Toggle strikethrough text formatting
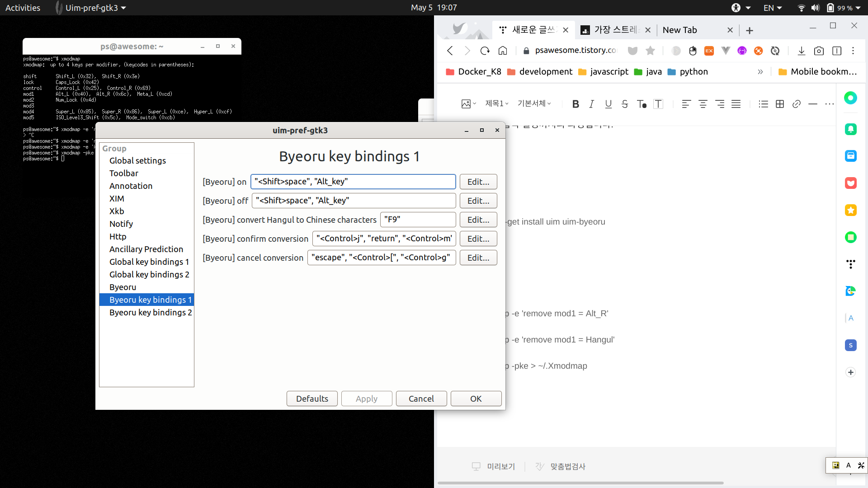The height and width of the screenshot is (488, 868). pos(625,104)
